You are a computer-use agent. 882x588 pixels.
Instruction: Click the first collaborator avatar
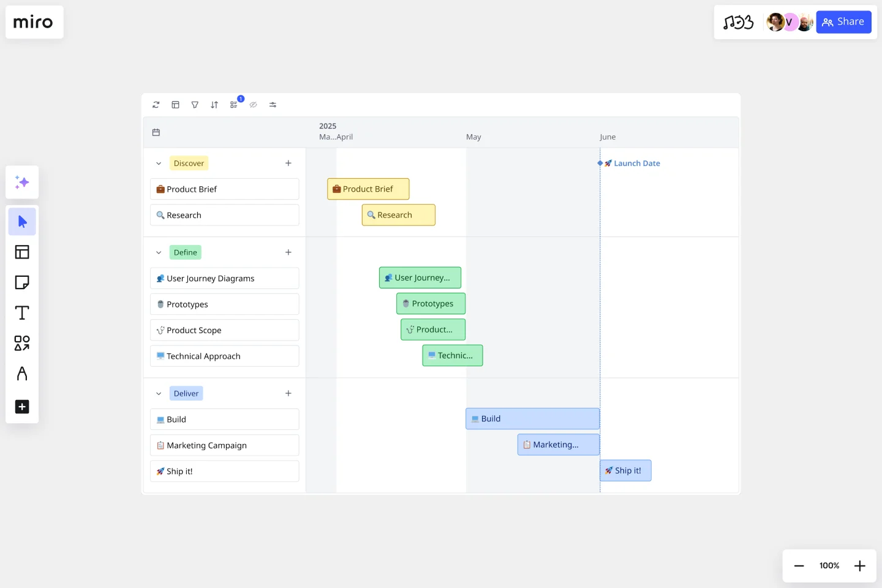(775, 22)
